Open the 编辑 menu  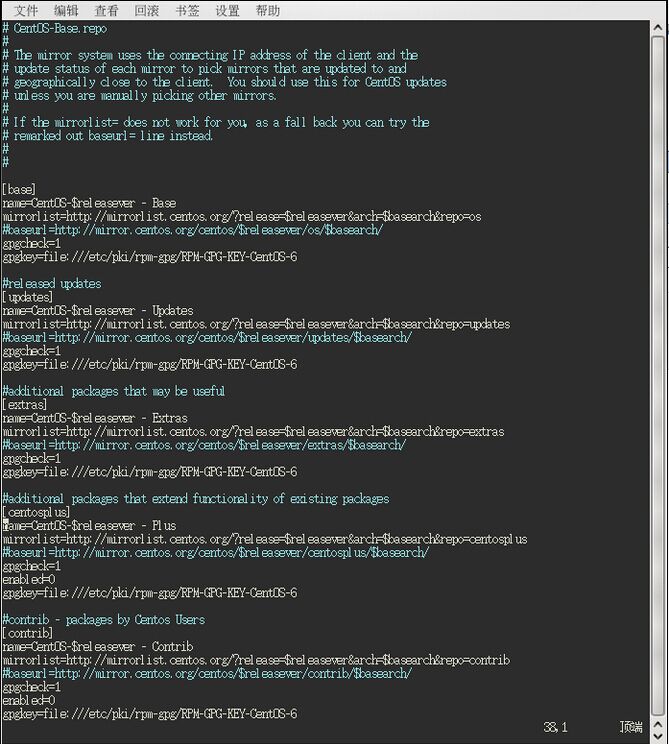(x=66, y=10)
